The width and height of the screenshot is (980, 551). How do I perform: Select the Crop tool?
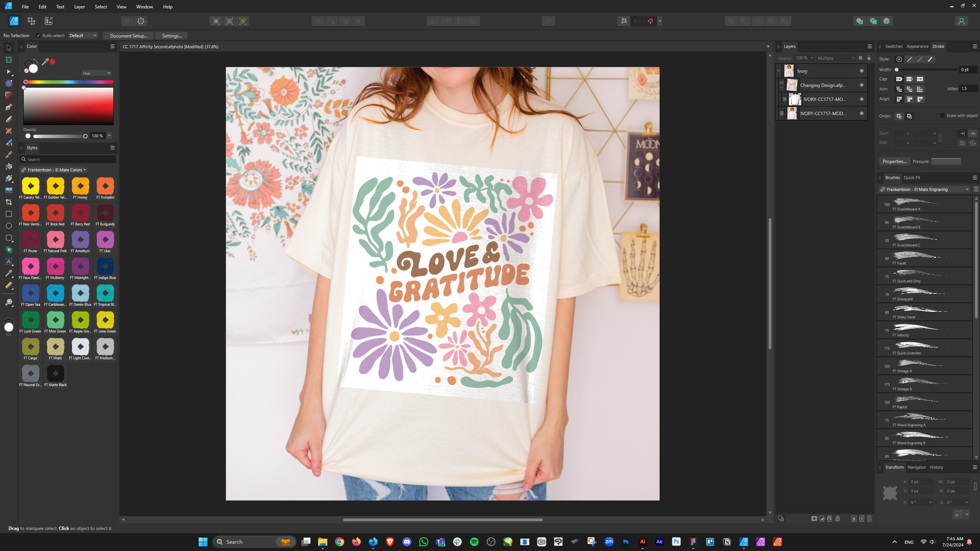8,202
